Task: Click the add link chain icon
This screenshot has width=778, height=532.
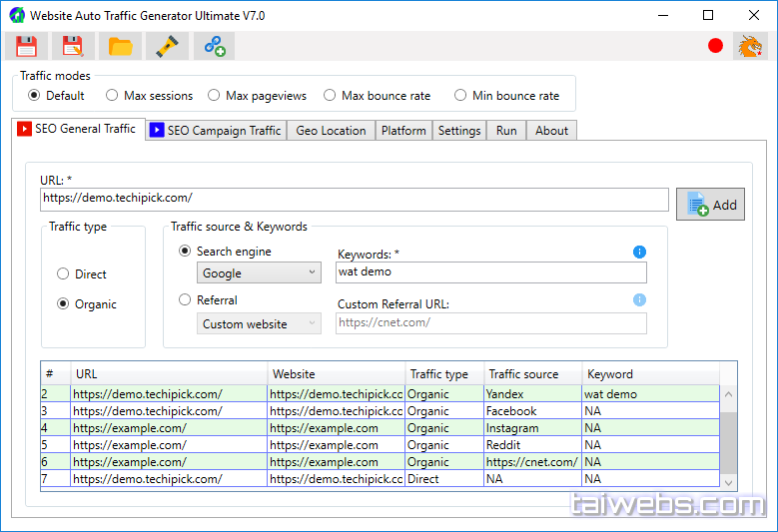Action: [213, 46]
